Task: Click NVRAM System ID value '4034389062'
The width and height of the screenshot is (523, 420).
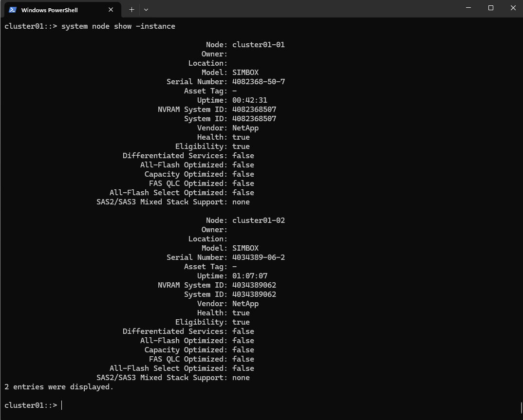Action: coord(254,285)
